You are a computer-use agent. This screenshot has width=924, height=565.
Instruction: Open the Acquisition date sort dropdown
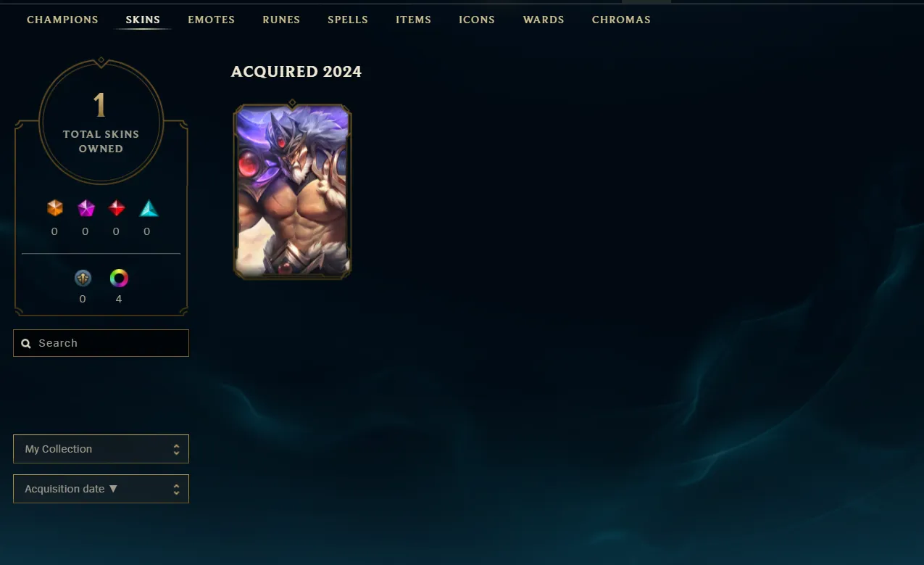(101, 489)
